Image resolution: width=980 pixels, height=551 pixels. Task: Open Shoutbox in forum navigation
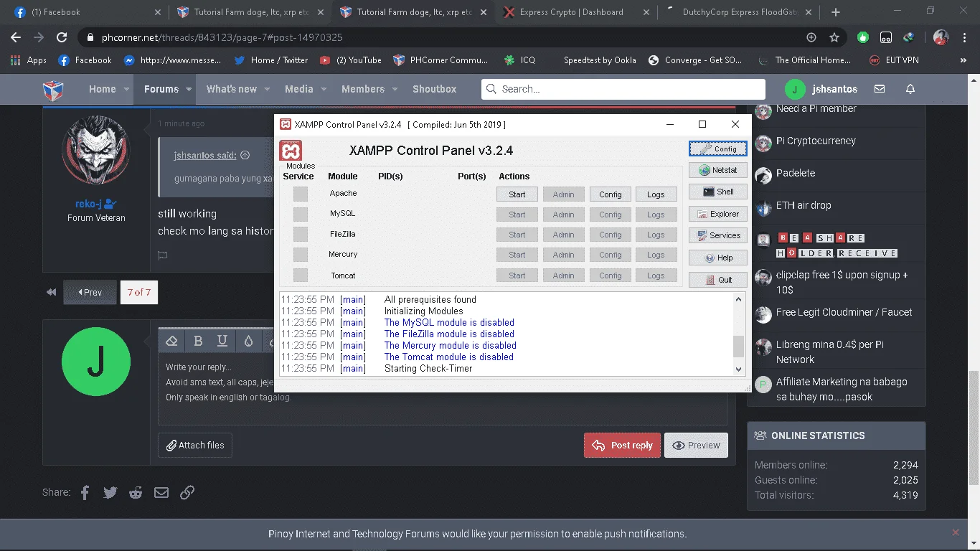pos(435,89)
